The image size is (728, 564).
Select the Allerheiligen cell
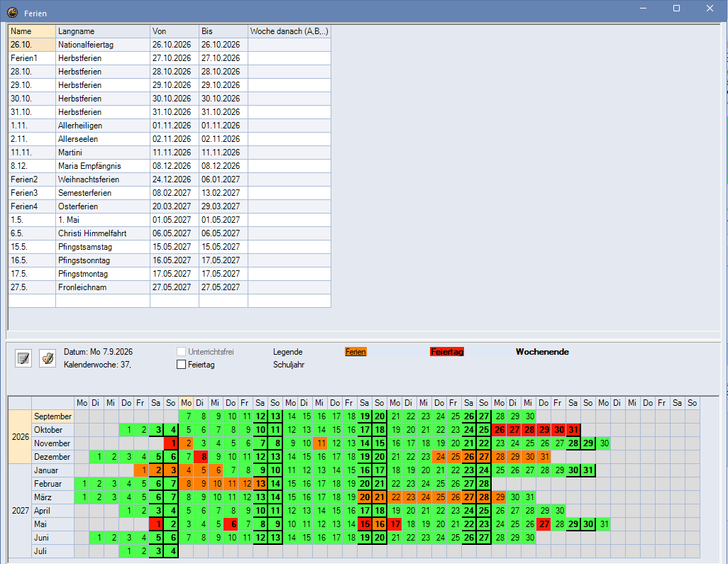(103, 126)
